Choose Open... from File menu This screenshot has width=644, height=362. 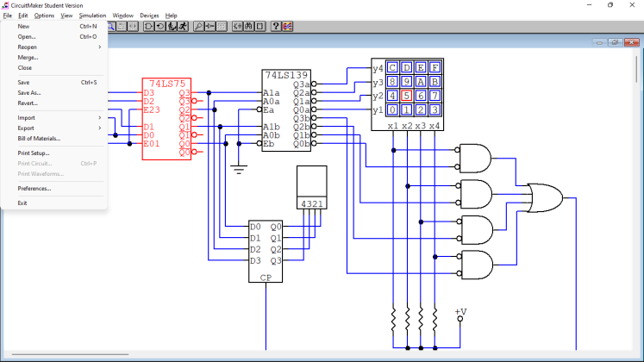pos(53,36)
